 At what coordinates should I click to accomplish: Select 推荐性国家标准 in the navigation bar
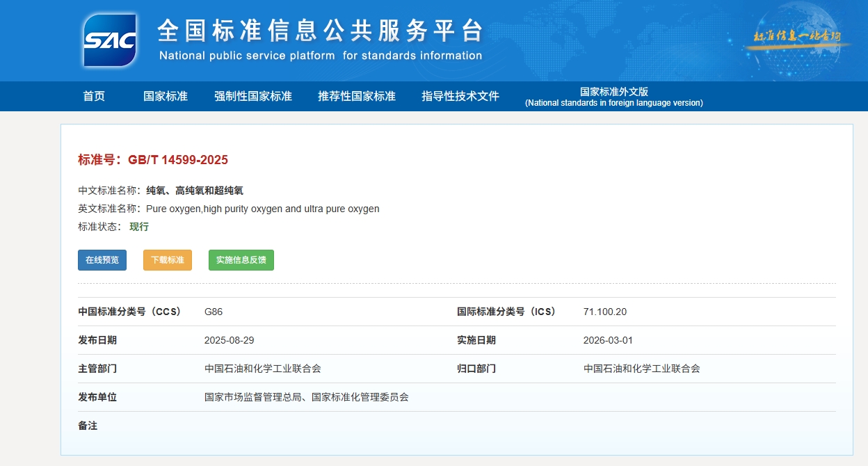tap(357, 96)
